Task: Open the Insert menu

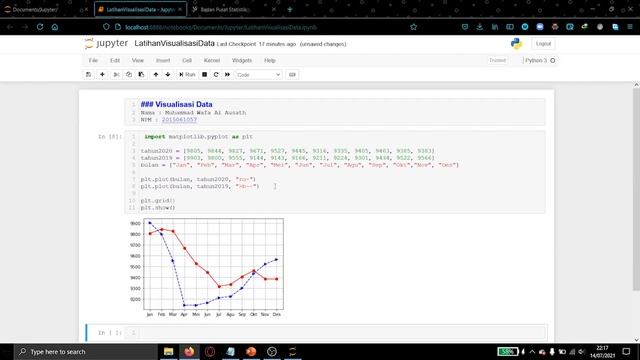Action: click(163, 60)
